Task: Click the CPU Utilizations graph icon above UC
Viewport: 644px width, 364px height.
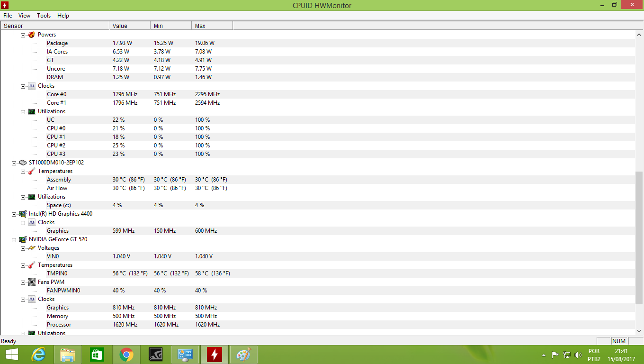Action: point(31,111)
